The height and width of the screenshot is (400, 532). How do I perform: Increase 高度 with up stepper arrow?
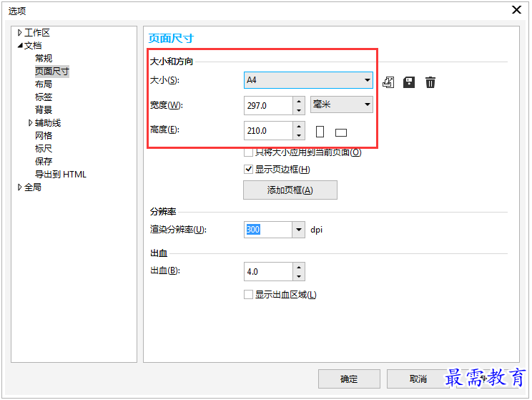[x=299, y=127]
